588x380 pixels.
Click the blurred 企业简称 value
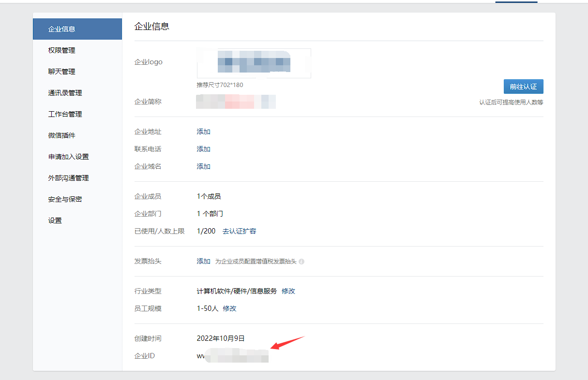pyautogui.click(x=236, y=102)
